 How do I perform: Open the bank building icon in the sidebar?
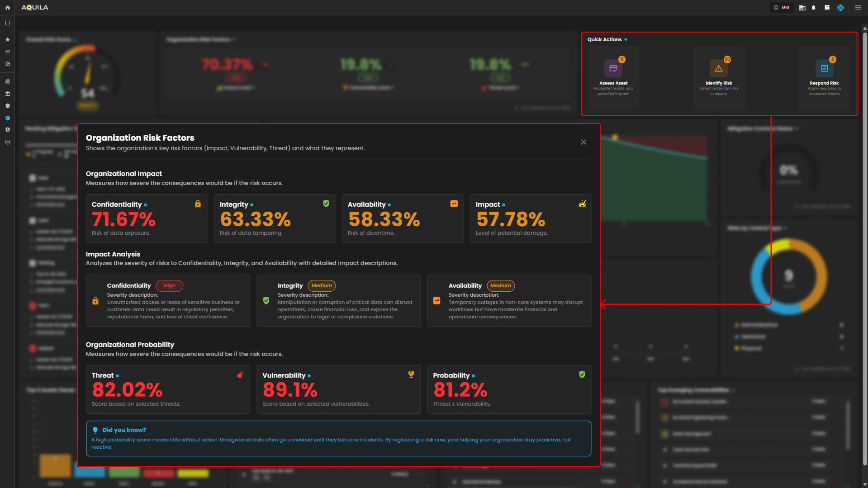[x=8, y=94]
